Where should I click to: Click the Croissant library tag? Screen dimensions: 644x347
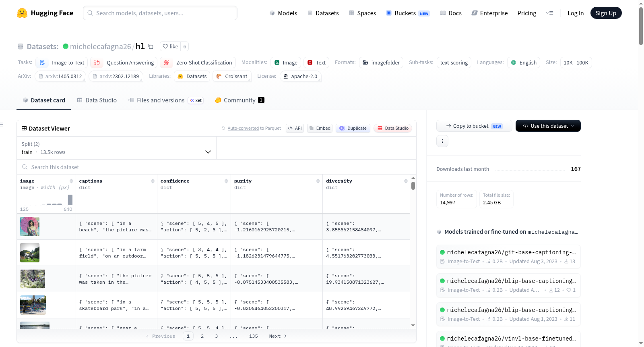(x=232, y=76)
